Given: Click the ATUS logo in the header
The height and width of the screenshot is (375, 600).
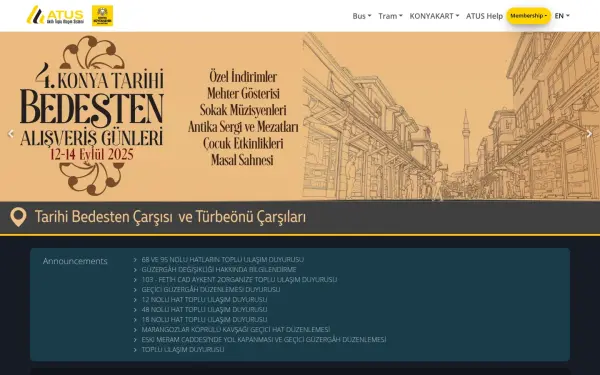Looking at the screenshot, I should pyautogui.click(x=55, y=15).
